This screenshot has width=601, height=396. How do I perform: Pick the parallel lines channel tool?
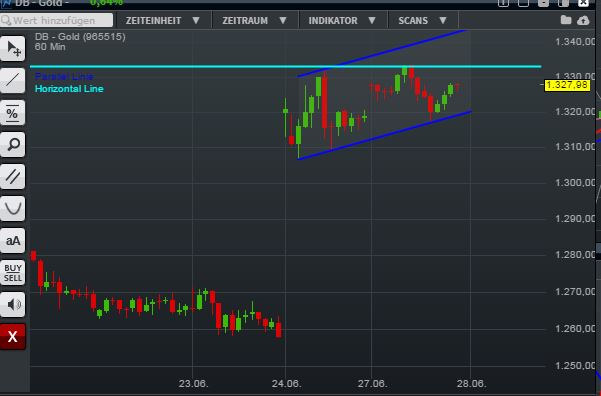13,176
